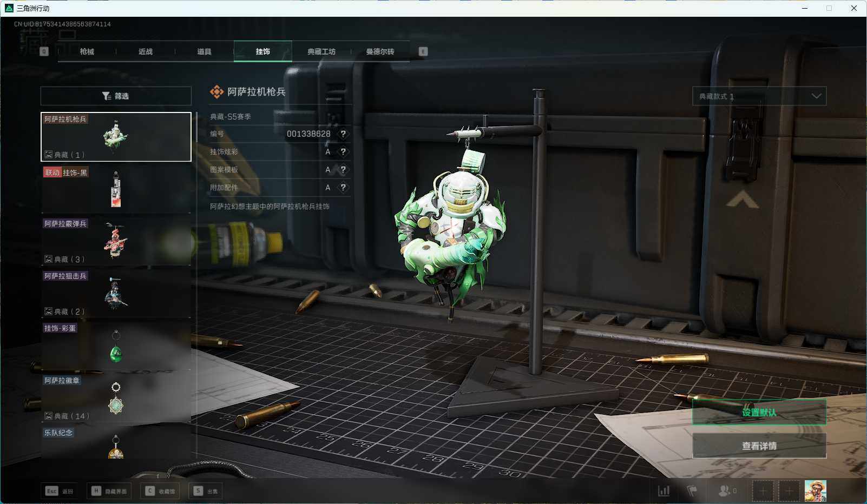Open the C 收藏馆 button
Image resolution: width=867 pixels, height=504 pixels.
point(160,491)
